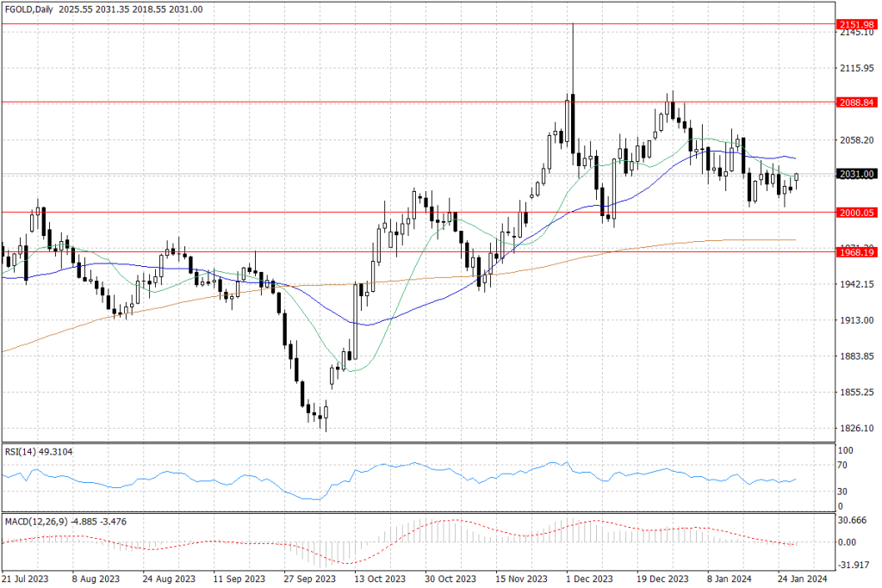Click the 2031.00 current price label
This screenshot has height=588, width=882.
click(854, 174)
